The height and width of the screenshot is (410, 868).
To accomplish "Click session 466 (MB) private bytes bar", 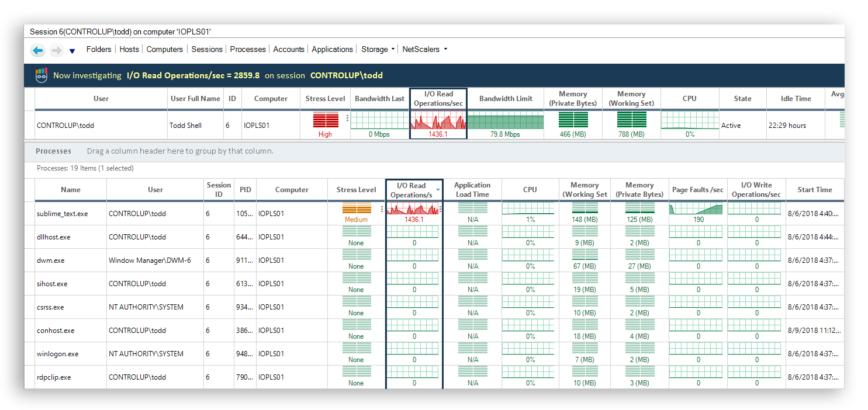I will tap(573, 120).
